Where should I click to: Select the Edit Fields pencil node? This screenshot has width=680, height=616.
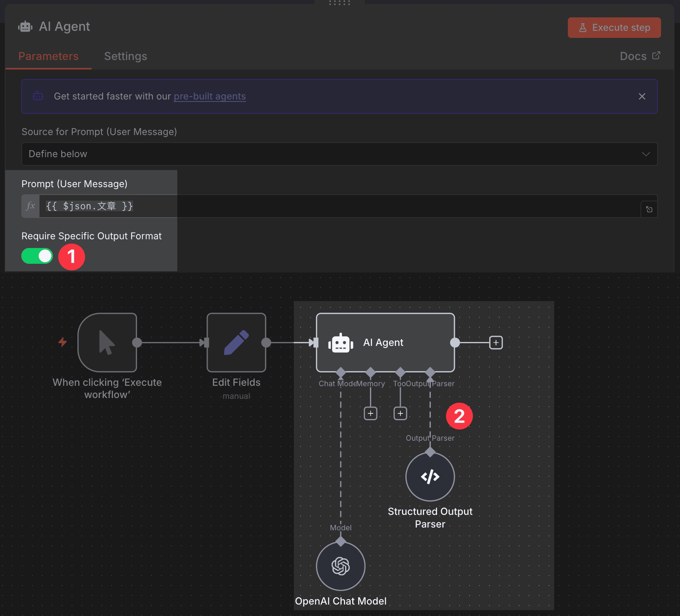(236, 343)
